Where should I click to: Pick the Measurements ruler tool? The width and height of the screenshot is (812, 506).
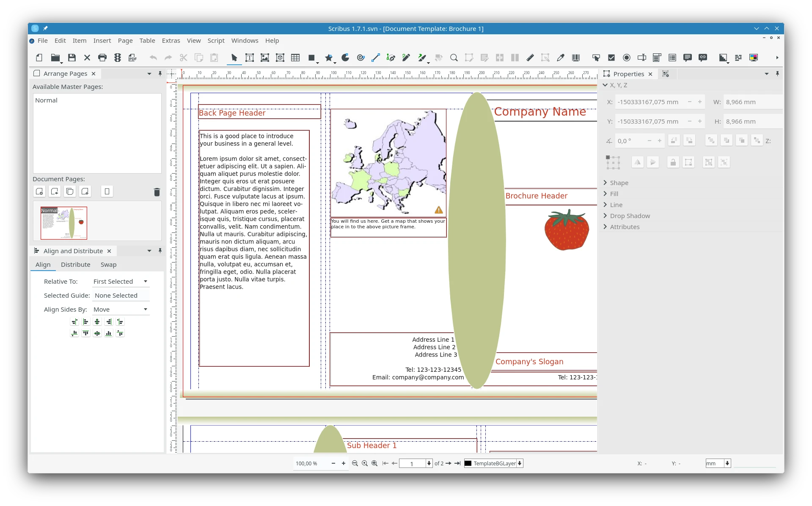[x=530, y=58]
